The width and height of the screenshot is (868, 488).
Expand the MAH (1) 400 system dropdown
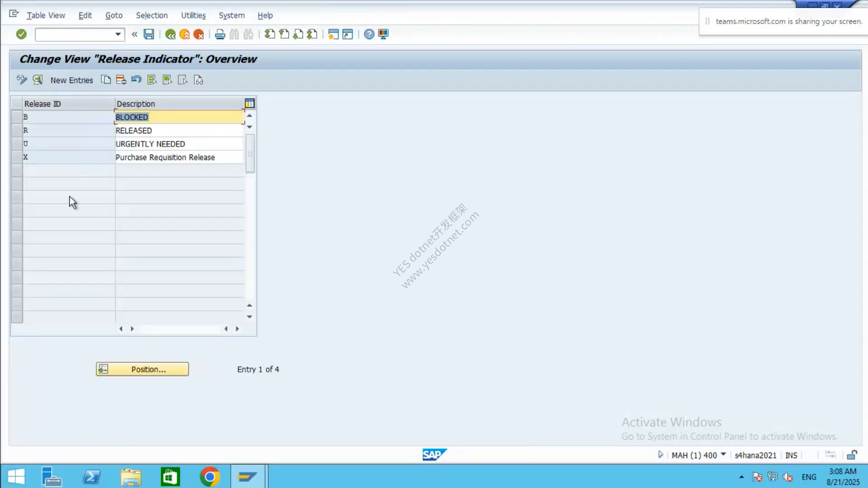point(723,455)
